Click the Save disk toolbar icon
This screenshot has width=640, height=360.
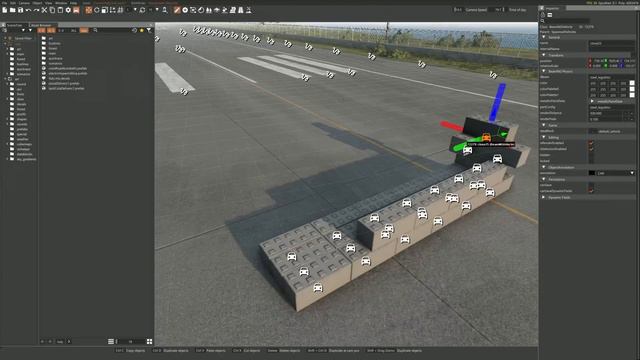point(20,10)
